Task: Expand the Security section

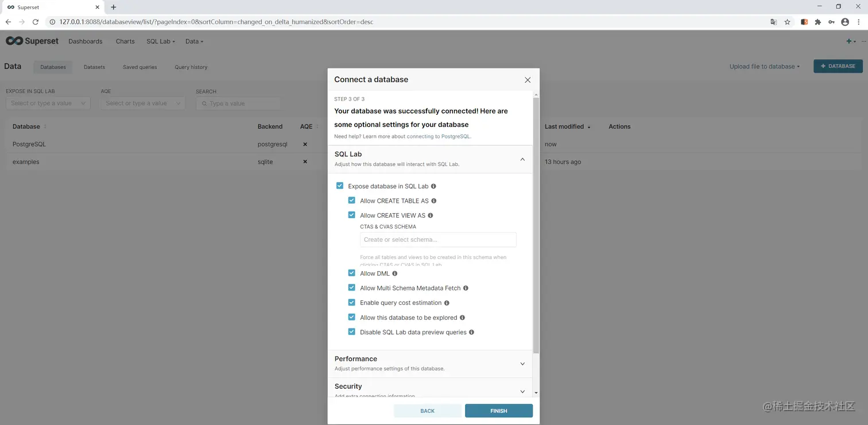Action: coord(522,392)
